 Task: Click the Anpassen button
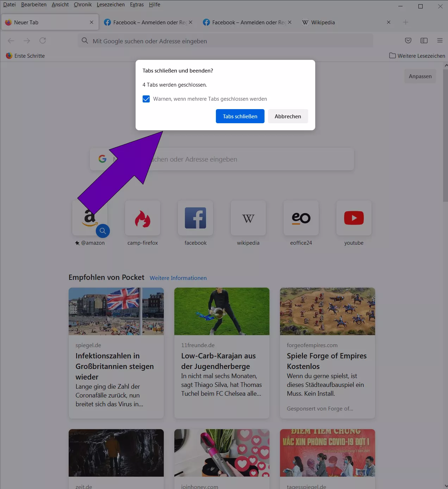click(420, 76)
